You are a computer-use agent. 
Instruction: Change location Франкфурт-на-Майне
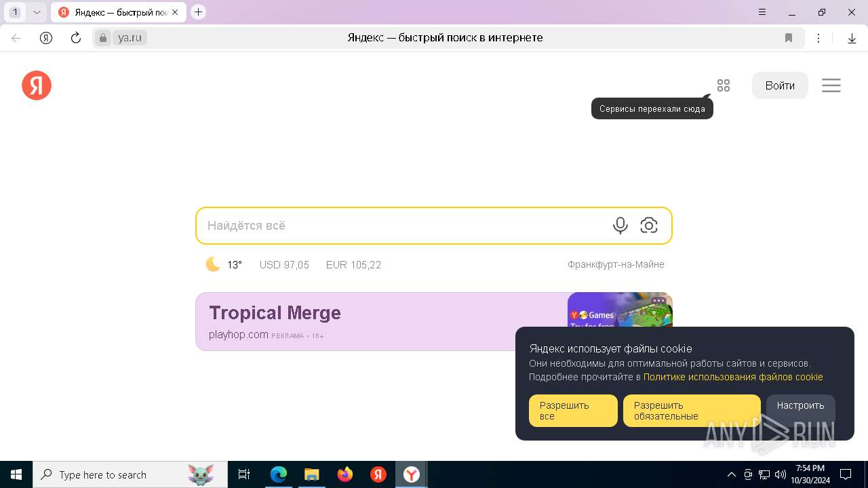coord(616,264)
